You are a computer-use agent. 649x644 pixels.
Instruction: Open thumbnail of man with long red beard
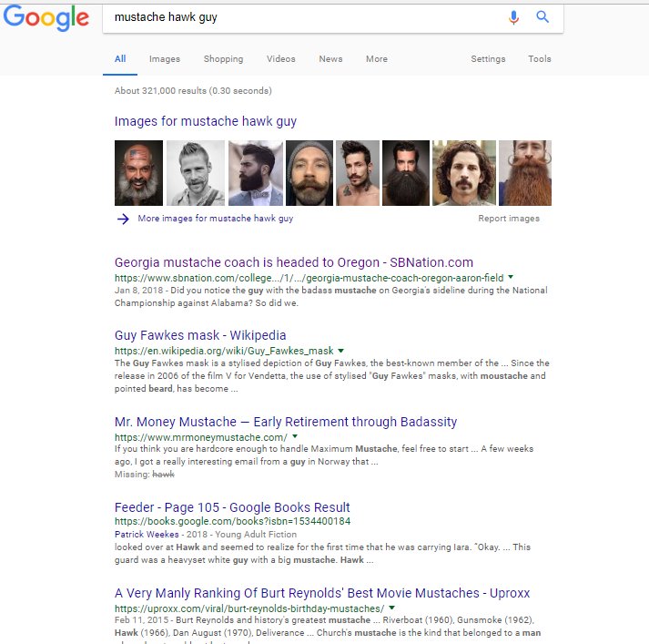(x=525, y=173)
